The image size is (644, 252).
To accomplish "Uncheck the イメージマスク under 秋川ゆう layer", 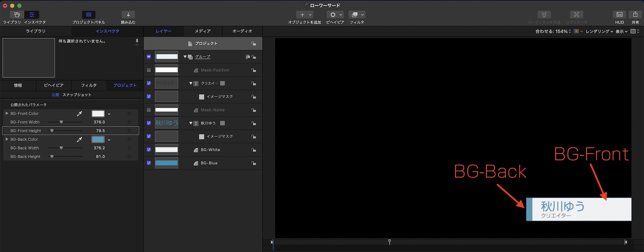I will 149,136.
